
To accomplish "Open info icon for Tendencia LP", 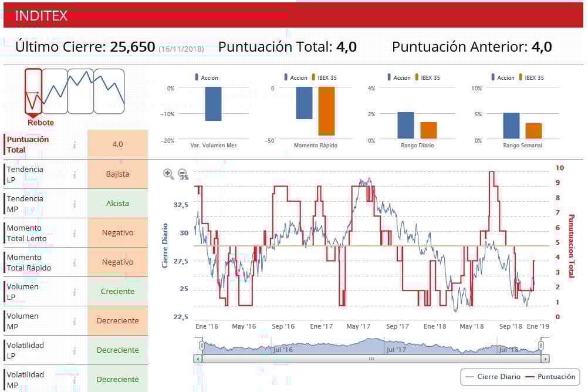I will (x=75, y=174).
